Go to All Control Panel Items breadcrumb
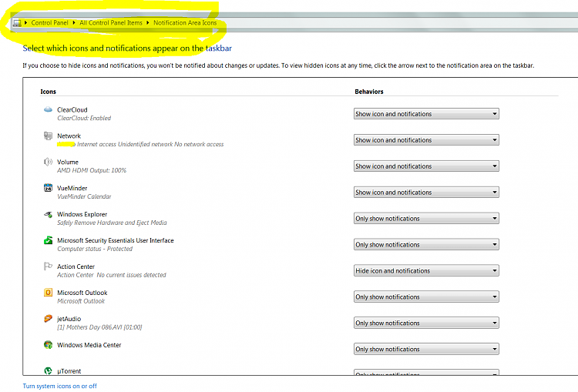Screen dimensions: 578x392 click(111, 23)
